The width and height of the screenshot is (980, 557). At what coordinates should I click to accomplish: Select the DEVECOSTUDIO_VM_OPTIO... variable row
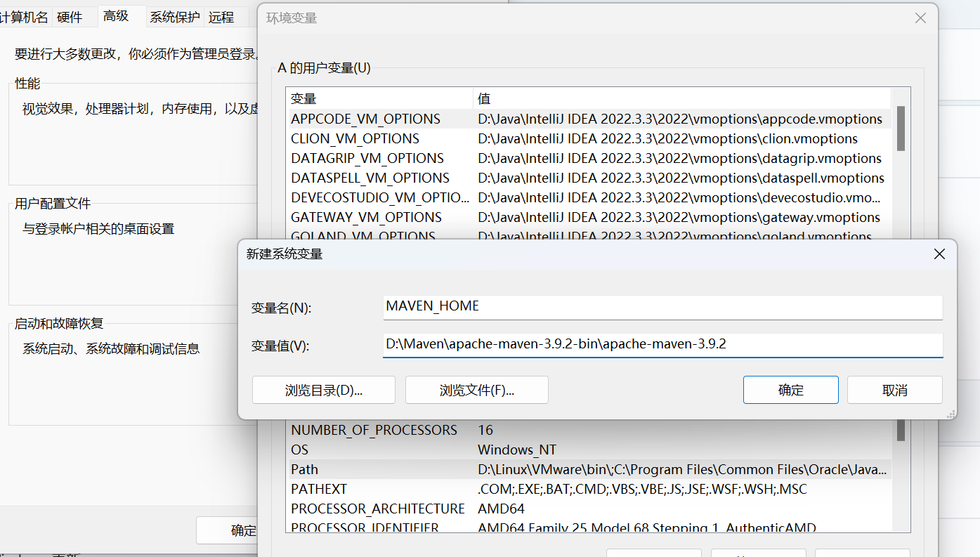pos(590,197)
